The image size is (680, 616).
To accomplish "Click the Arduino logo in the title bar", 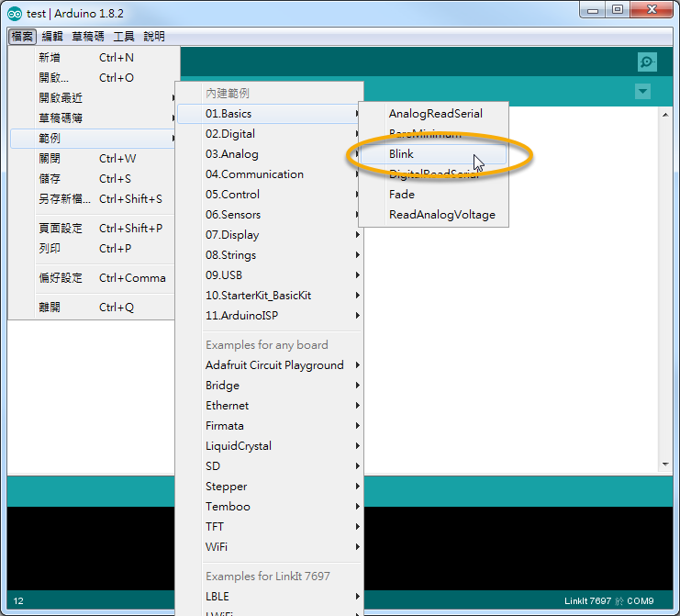I will point(15,14).
